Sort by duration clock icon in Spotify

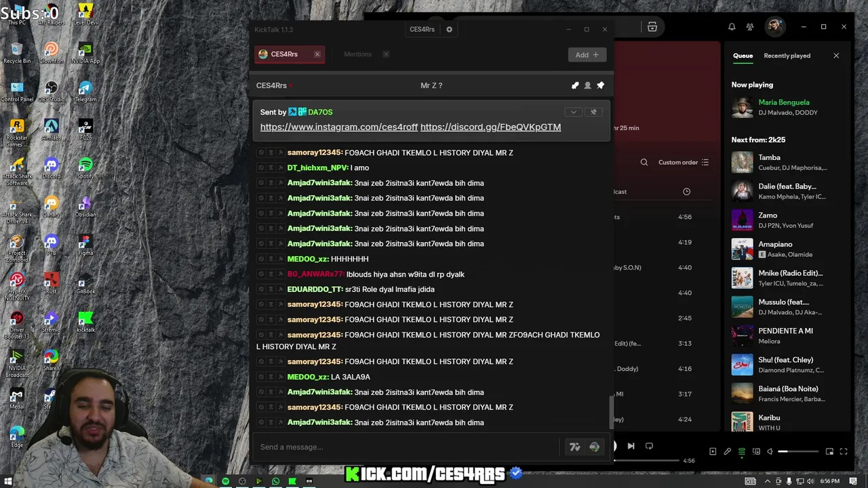pyautogui.click(x=686, y=192)
